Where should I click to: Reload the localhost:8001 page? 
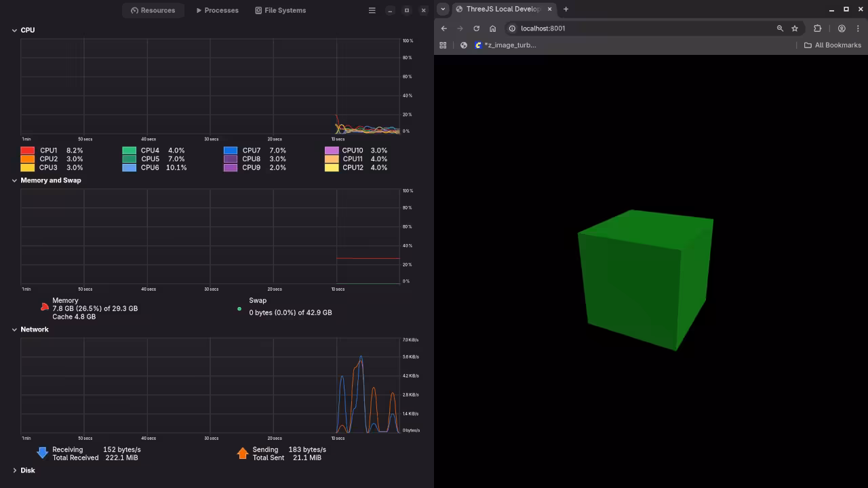[x=477, y=28]
